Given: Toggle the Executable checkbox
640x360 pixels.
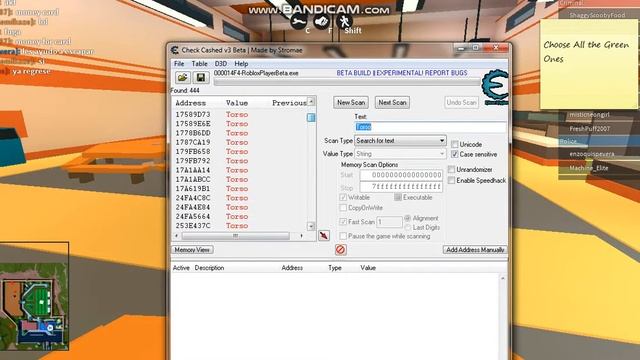Looking at the screenshot, I should 398,198.
